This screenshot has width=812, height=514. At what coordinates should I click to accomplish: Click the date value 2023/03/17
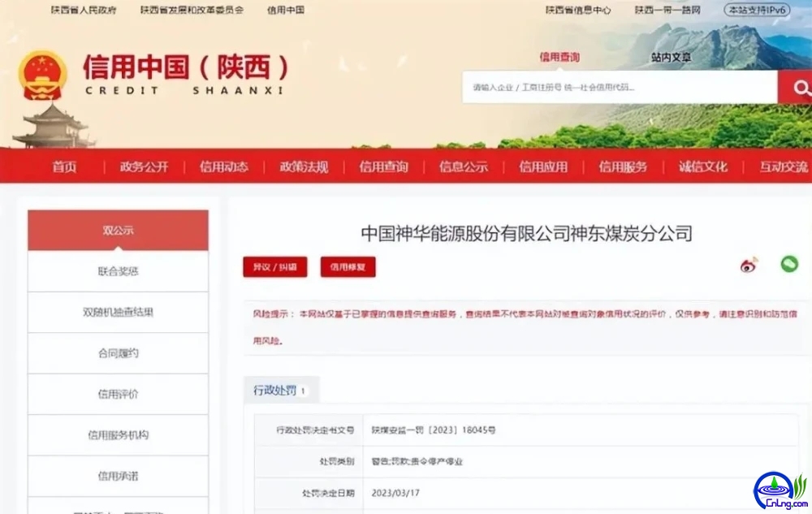tap(395, 494)
